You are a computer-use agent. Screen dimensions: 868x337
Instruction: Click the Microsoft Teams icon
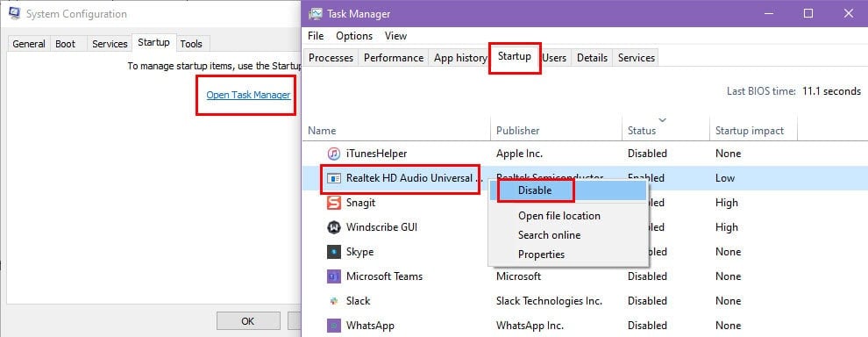click(333, 276)
